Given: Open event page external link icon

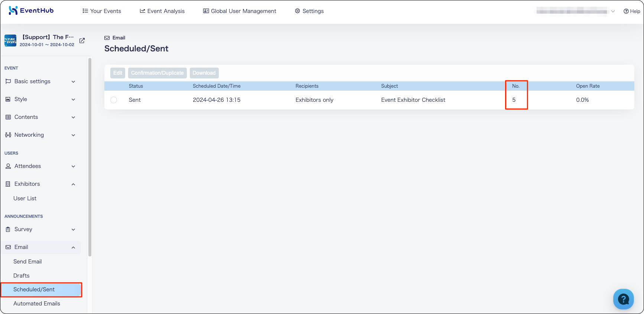Looking at the screenshot, I should 82,41.
